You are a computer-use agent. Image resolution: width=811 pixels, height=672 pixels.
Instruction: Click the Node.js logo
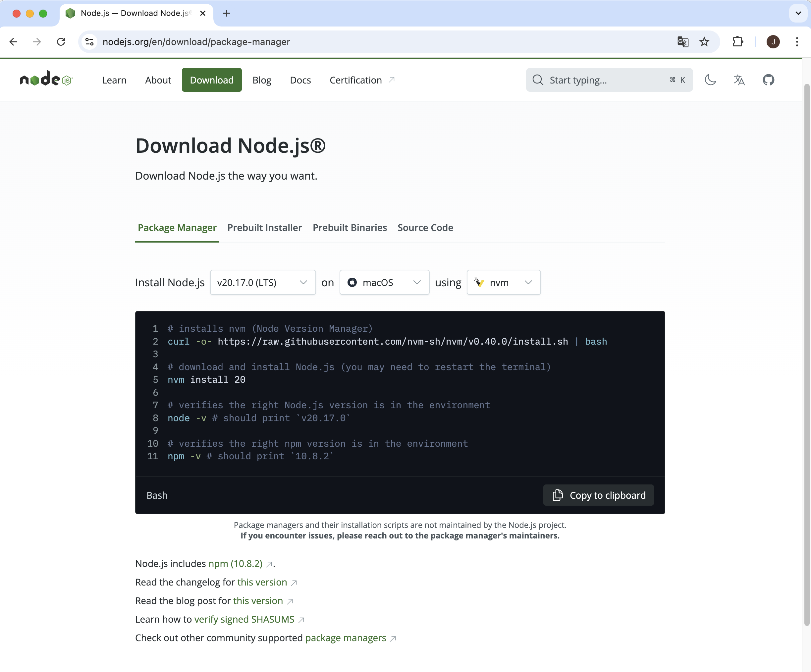(x=46, y=80)
